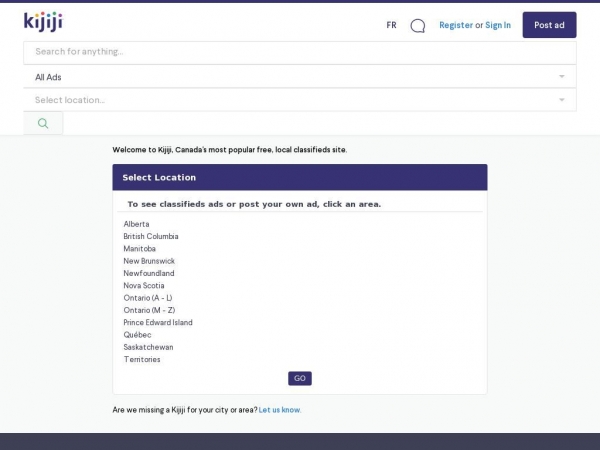Viewport: 600px width, 450px height.
Task: Pick Prince Edward Island
Action: (158, 323)
